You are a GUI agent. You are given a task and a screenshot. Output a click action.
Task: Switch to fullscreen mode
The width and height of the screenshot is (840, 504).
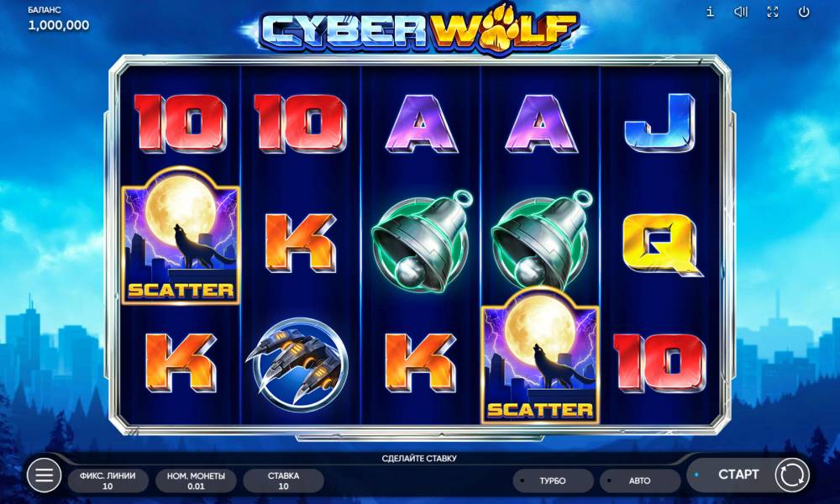[773, 12]
